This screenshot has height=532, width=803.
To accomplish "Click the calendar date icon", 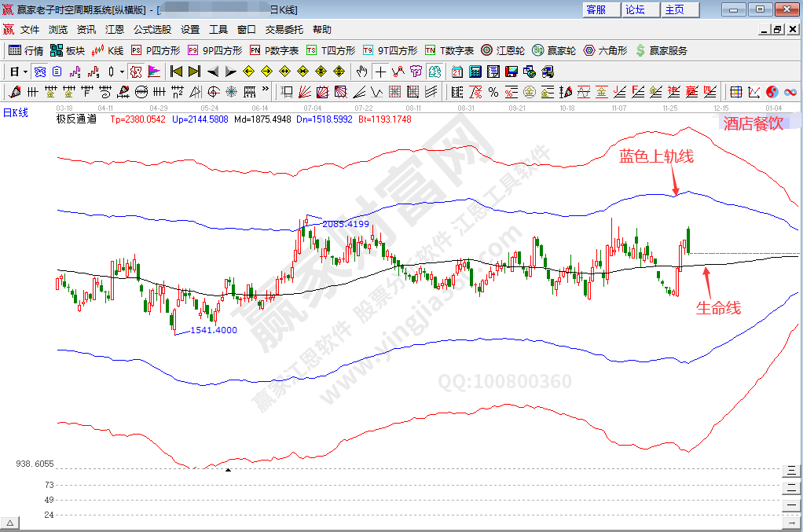I will point(456,72).
